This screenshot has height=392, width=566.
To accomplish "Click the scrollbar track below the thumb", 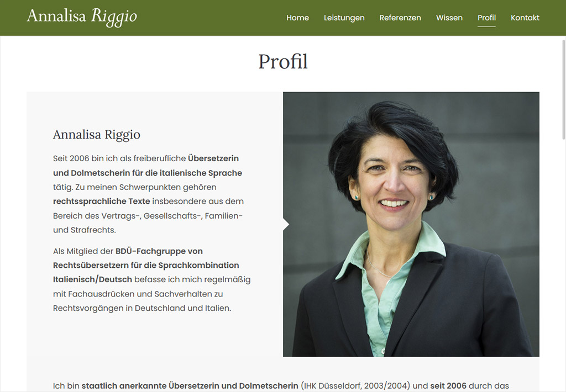I will tap(563, 263).
